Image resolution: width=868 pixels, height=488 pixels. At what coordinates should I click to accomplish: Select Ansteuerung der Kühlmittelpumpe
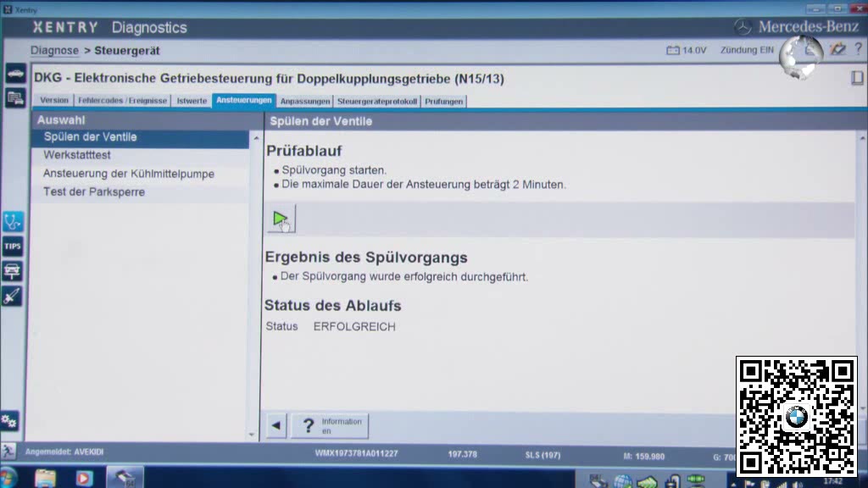click(x=141, y=174)
